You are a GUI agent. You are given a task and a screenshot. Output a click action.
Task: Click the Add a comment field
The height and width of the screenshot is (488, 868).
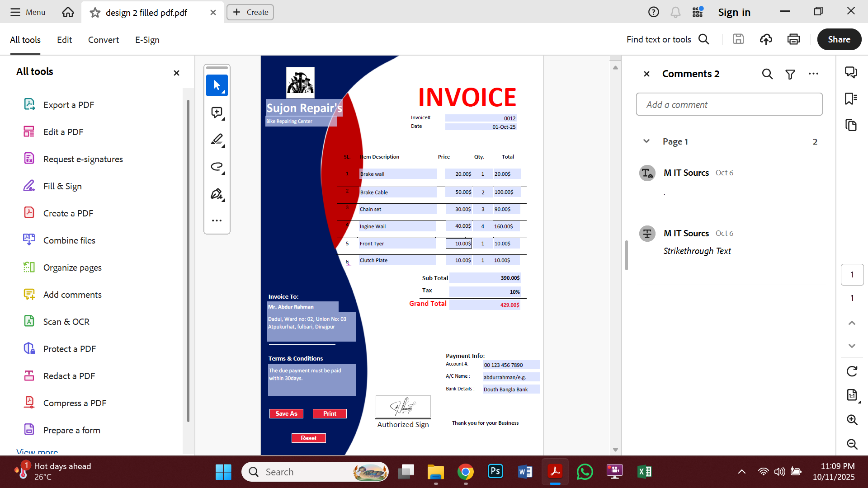coord(729,104)
